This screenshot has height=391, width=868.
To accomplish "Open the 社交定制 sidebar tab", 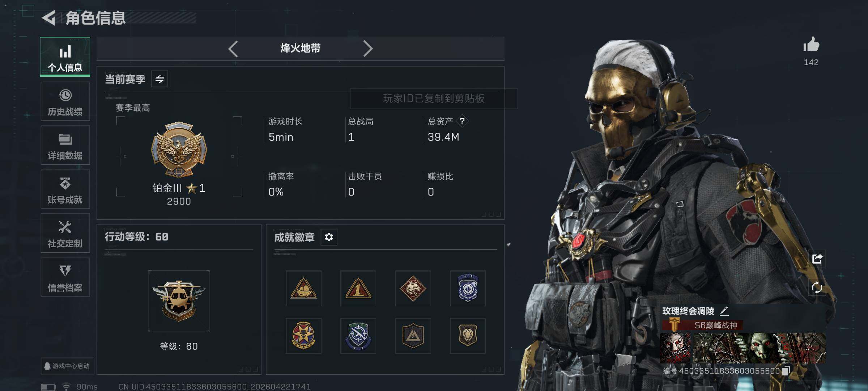I will click(x=65, y=233).
